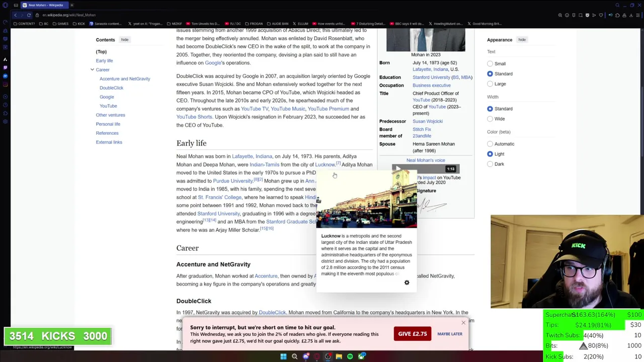Viewport: 644px width, 362px height.
Task: Open the Opera GX taskbar icon
Action: [317, 356]
